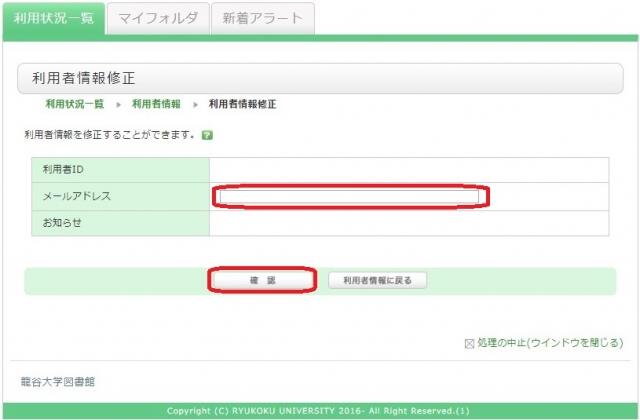Click the 利用者情報に戻る button
640x420 pixels.
pyautogui.click(x=377, y=281)
